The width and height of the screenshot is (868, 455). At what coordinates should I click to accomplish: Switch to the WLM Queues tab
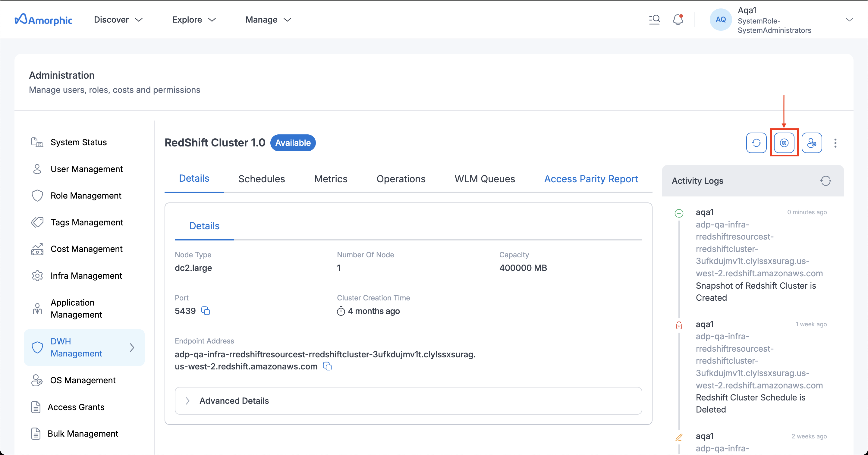[485, 179]
